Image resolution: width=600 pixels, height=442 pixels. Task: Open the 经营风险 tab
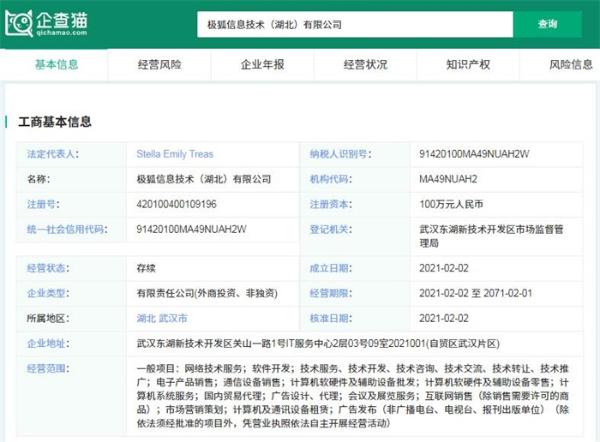160,65
